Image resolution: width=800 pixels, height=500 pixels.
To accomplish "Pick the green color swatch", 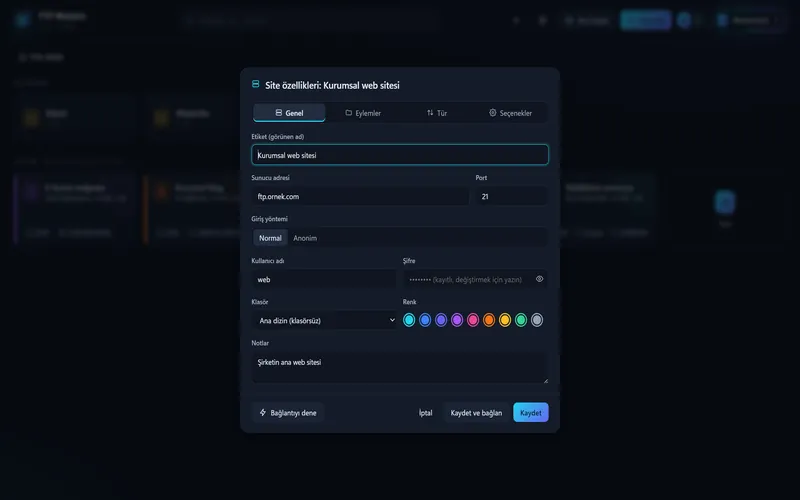I will click(520, 320).
